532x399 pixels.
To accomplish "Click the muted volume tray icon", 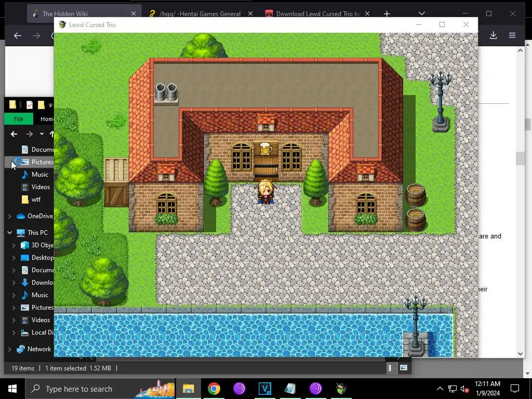I will click(x=465, y=389).
